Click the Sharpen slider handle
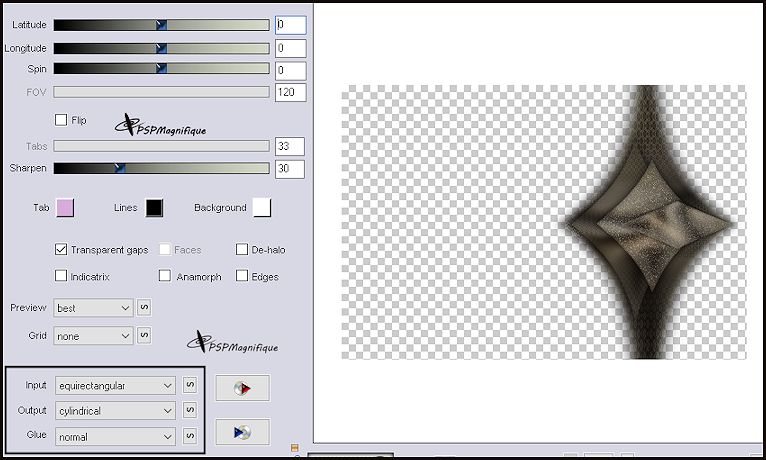This screenshot has height=460, width=766. 120,169
